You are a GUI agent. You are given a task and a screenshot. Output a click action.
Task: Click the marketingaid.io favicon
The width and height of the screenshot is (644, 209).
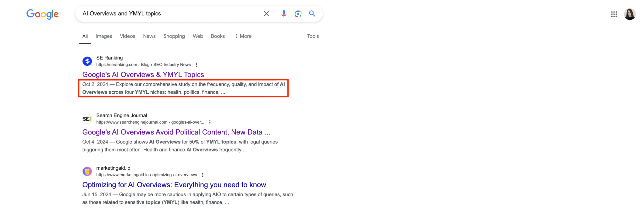coord(87,171)
